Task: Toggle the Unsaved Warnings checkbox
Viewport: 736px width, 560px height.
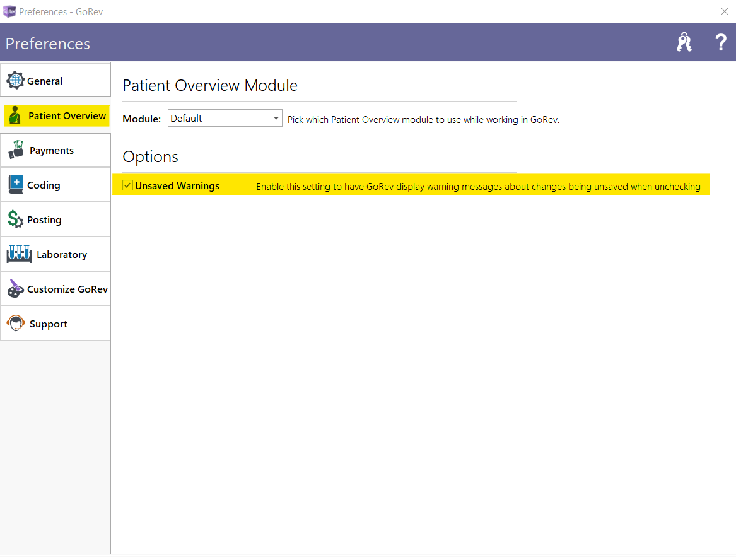Action: click(127, 185)
